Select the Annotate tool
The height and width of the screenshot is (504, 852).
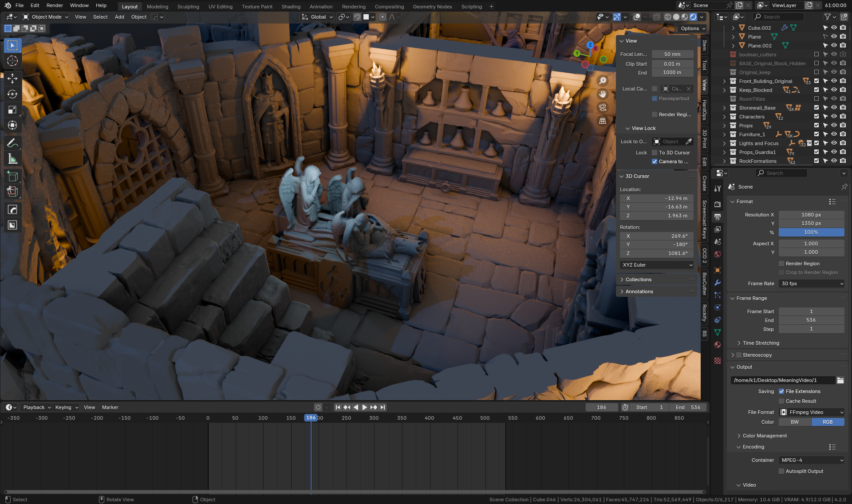click(12, 143)
